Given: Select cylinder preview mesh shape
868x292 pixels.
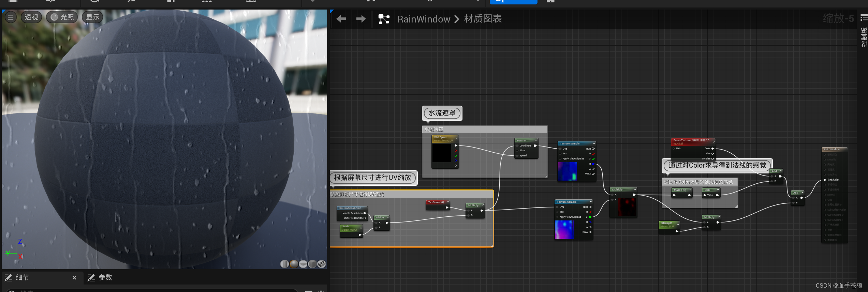Looking at the screenshot, I should tap(284, 264).
